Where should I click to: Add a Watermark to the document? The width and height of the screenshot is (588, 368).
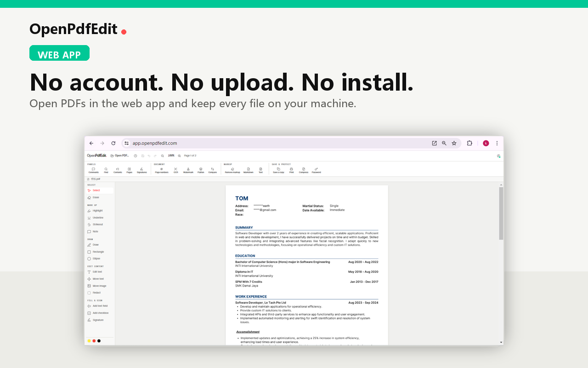[x=188, y=170]
